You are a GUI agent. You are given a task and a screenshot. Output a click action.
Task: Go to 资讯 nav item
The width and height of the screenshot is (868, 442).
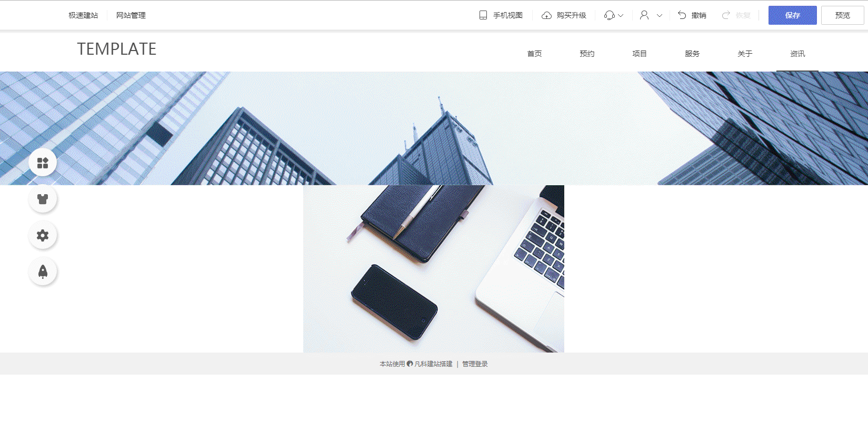(x=797, y=54)
